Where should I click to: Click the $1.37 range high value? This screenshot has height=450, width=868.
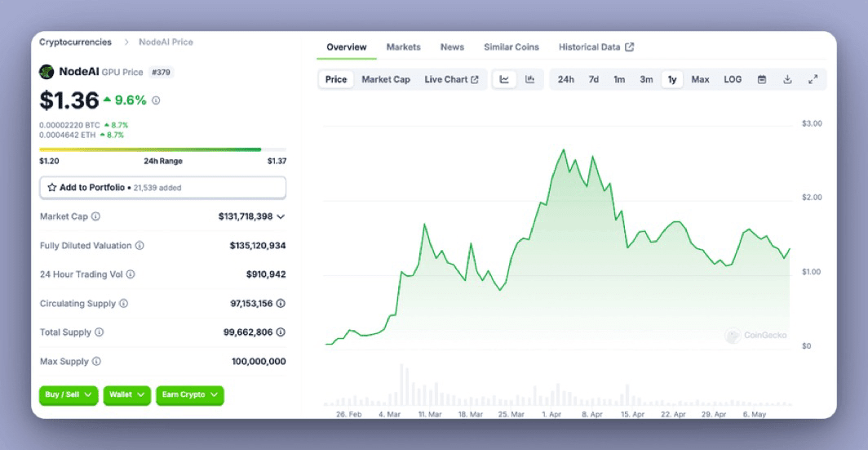pos(277,161)
